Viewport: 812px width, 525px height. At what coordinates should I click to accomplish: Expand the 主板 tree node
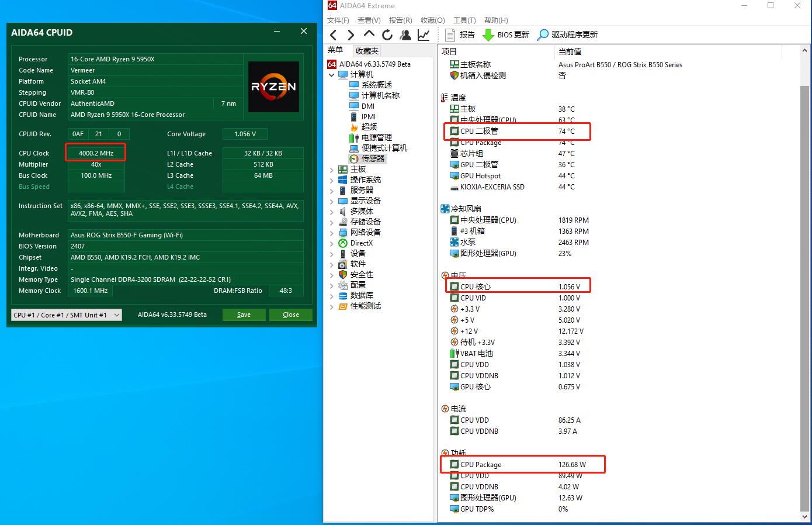[x=332, y=170]
